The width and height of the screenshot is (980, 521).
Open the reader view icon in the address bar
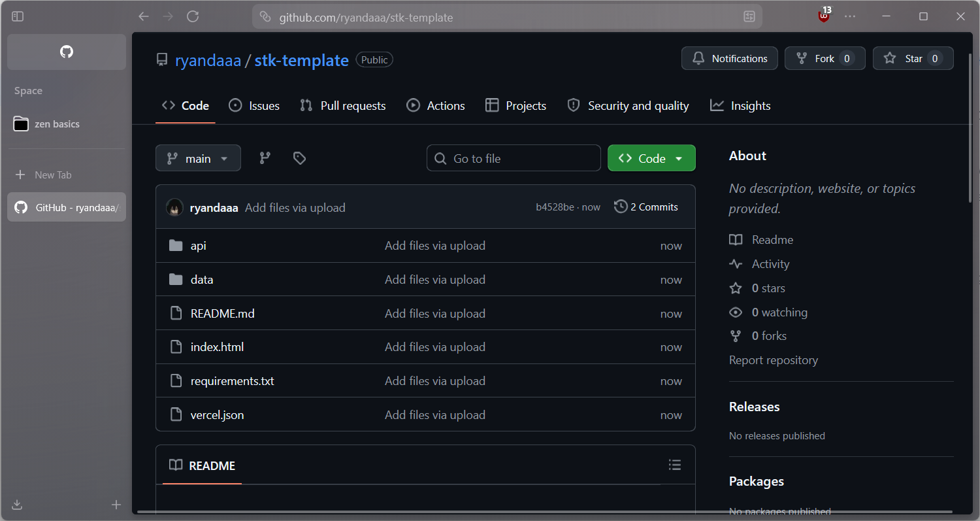749,16
